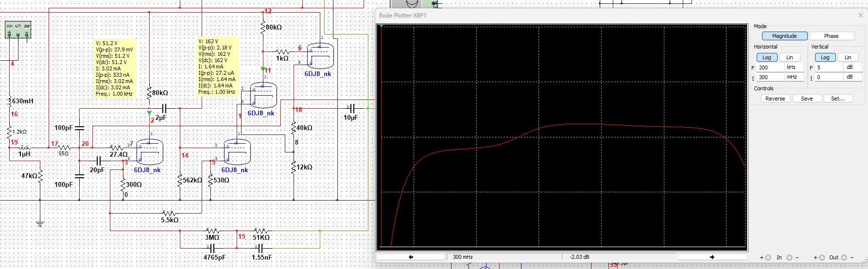Click the Vertical F value field showing 5
868x269 pixels.
click(x=829, y=67)
